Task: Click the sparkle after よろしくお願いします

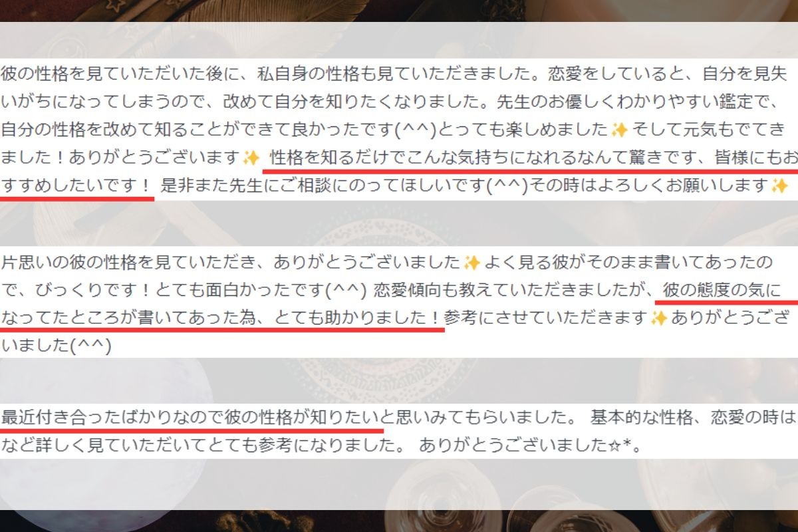Action: (x=779, y=186)
